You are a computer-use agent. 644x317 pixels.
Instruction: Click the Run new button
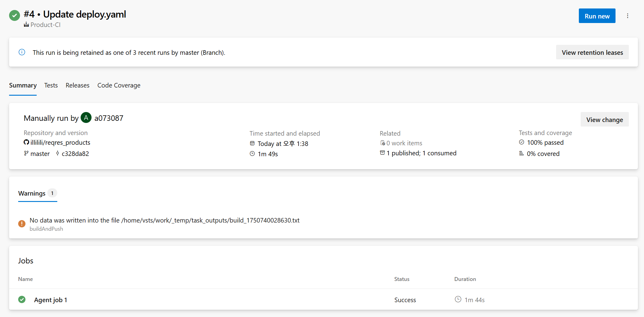(x=597, y=16)
